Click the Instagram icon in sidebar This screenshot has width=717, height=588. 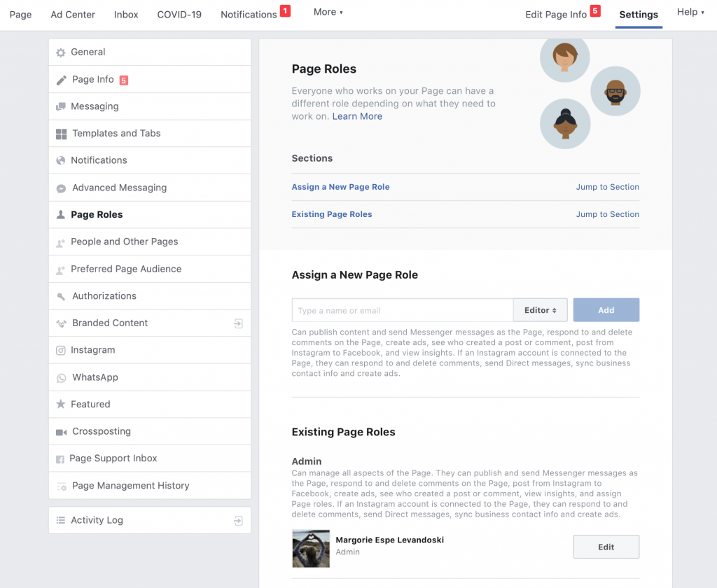point(61,350)
